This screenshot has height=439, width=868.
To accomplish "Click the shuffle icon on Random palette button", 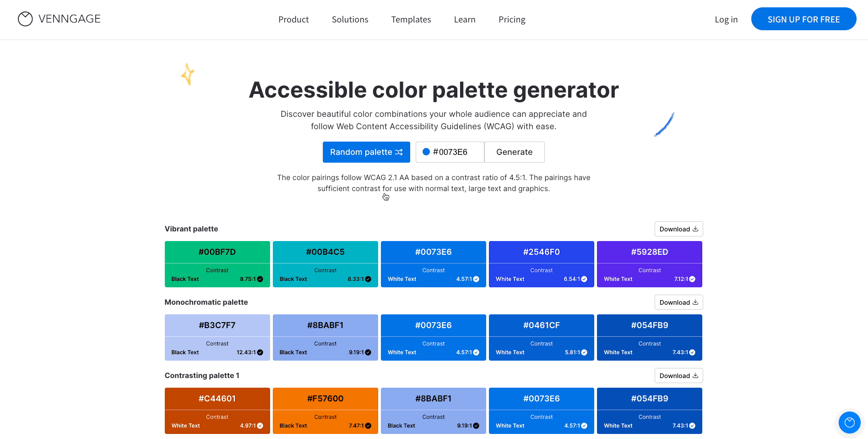I will [x=399, y=152].
